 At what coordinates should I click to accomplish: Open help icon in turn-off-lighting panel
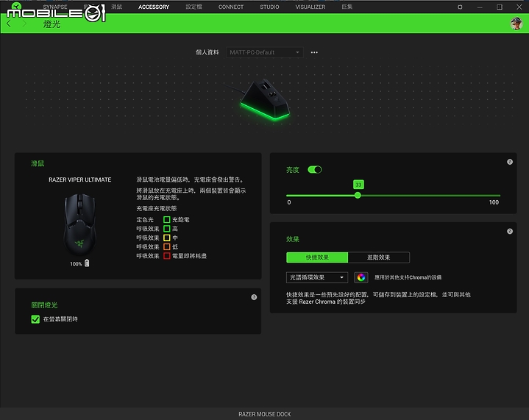pos(254,297)
